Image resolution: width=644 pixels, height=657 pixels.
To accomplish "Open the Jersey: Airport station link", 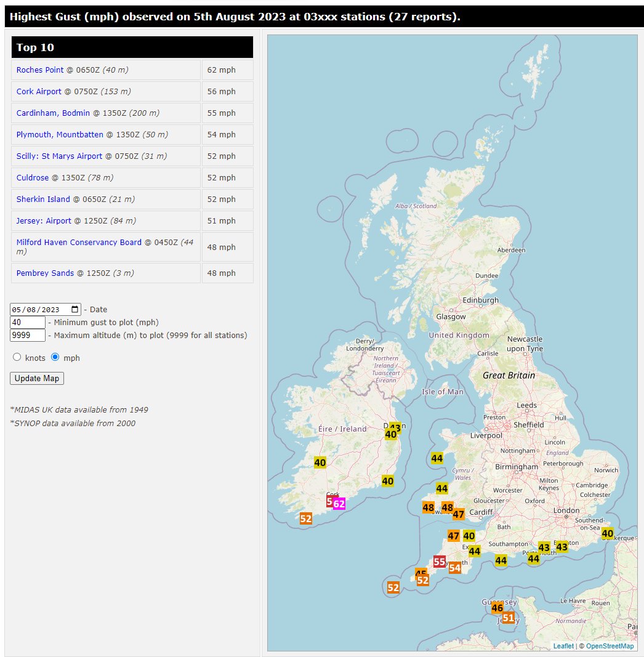I will pyautogui.click(x=44, y=221).
